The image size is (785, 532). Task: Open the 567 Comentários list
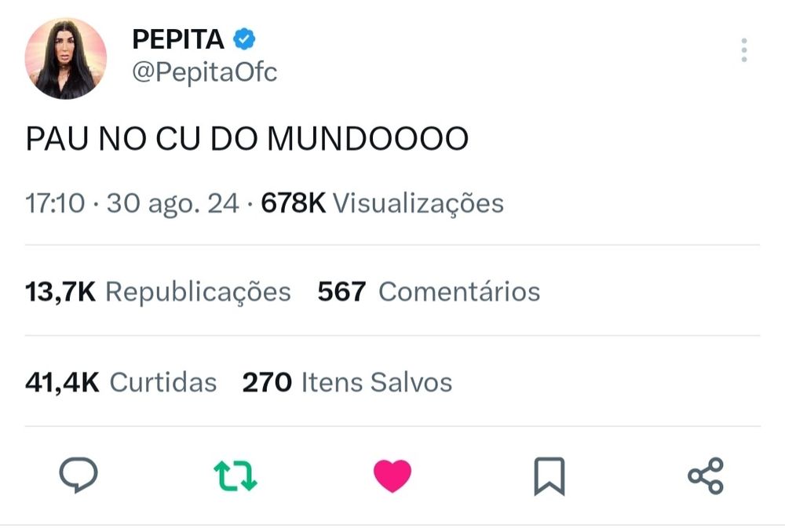pos(429,292)
